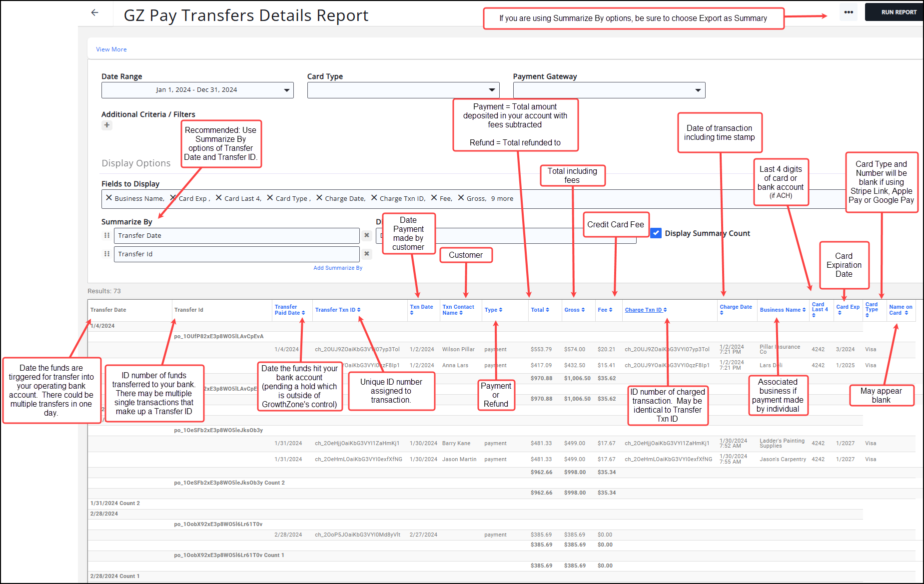
Task: Click the plus icon to add criteria
Action: point(107,125)
